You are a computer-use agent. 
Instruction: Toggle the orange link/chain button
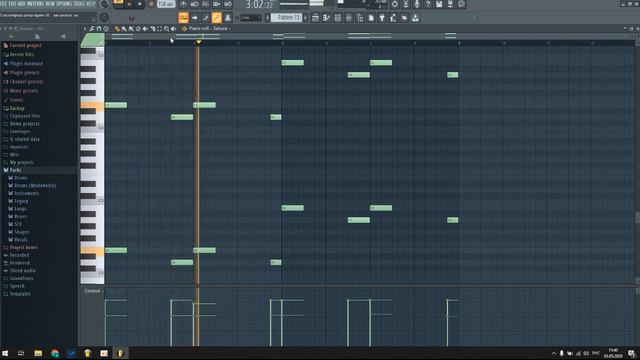[x=216, y=18]
